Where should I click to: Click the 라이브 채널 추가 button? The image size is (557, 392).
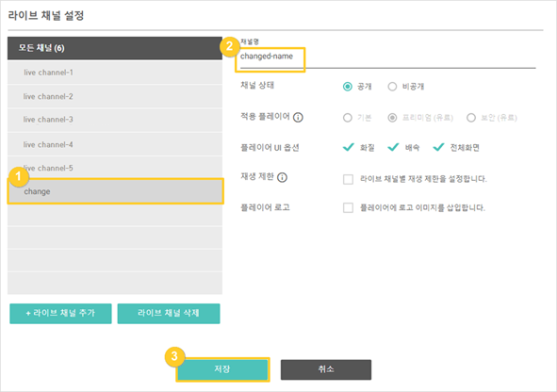click(x=60, y=313)
